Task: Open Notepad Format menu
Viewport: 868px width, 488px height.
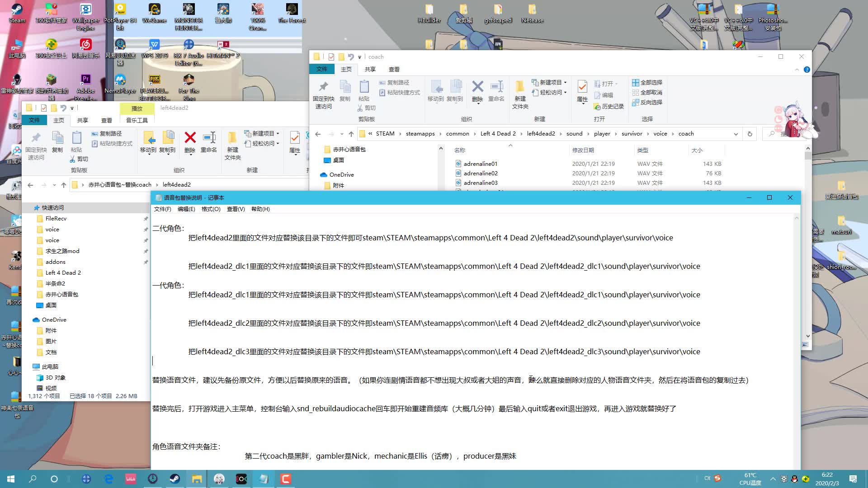Action: coord(211,209)
